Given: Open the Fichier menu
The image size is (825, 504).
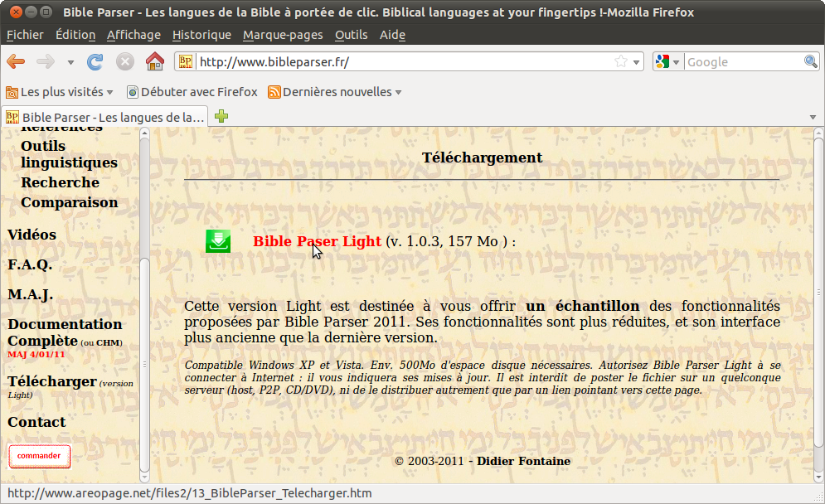Looking at the screenshot, I should [x=25, y=35].
